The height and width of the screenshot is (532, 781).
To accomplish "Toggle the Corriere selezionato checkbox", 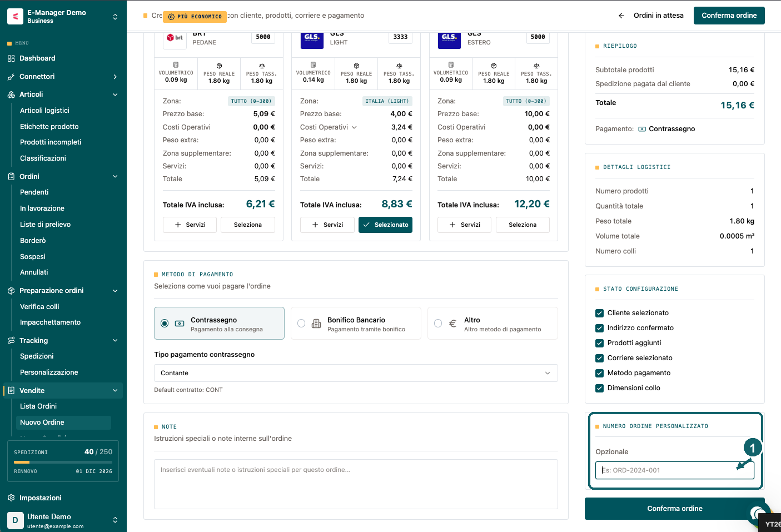I will [599, 358].
